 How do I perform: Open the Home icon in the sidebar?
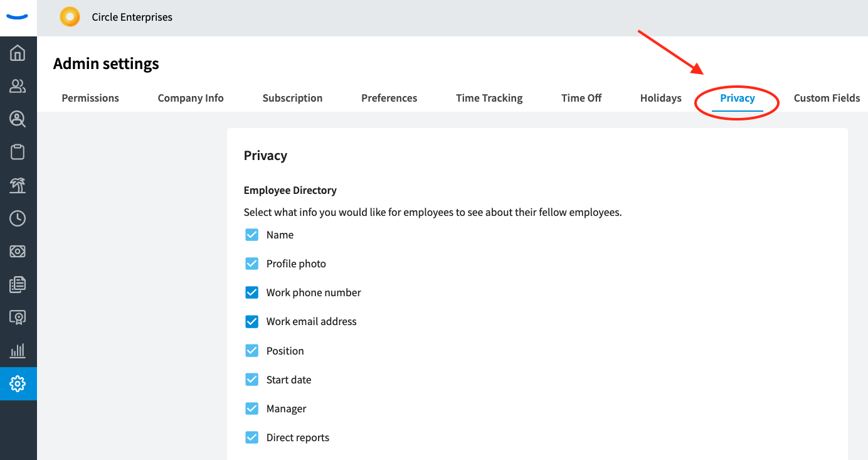18,53
